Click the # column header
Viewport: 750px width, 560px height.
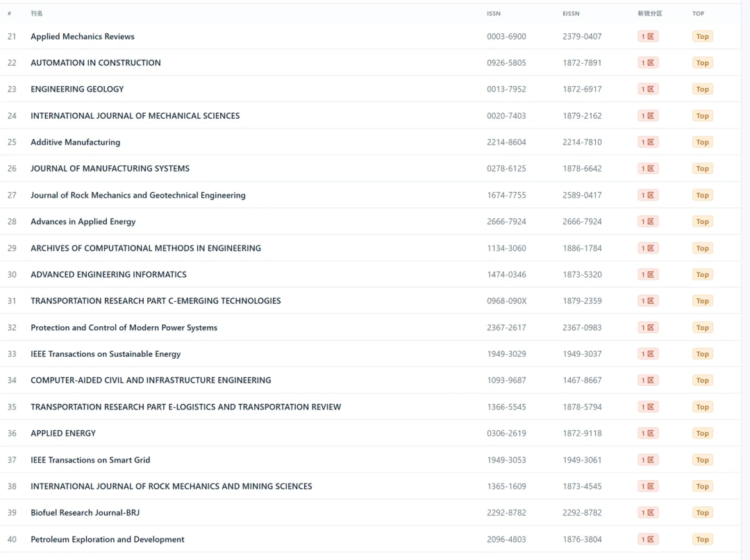point(9,13)
